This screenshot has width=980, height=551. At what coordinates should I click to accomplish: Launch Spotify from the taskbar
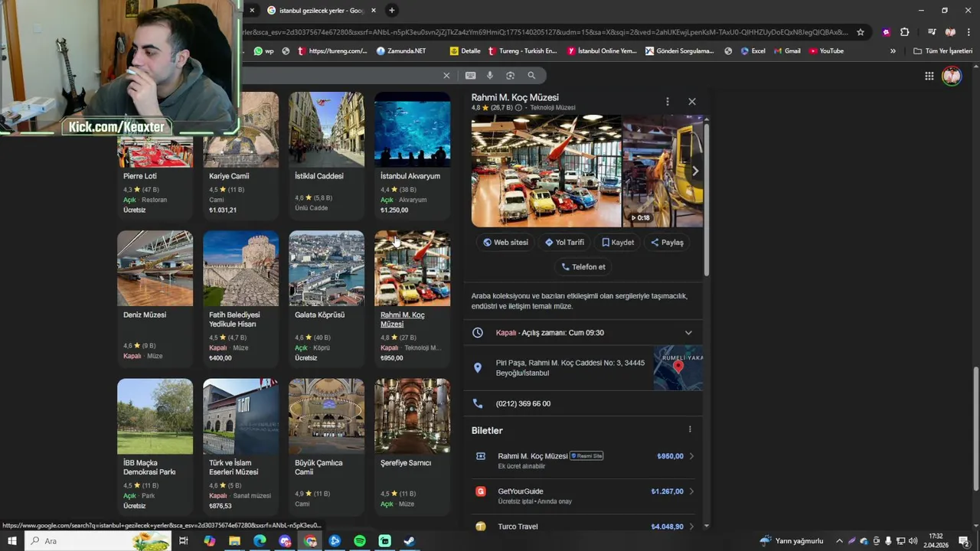pos(360,541)
